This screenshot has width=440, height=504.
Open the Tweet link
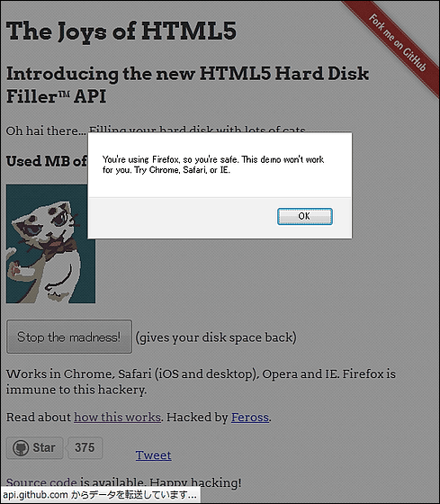(153, 455)
